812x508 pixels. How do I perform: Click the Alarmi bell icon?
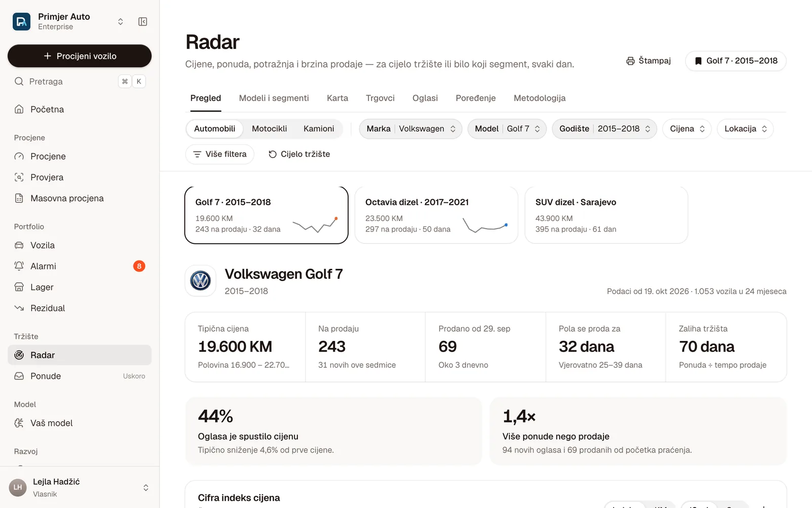[x=19, y=266]
